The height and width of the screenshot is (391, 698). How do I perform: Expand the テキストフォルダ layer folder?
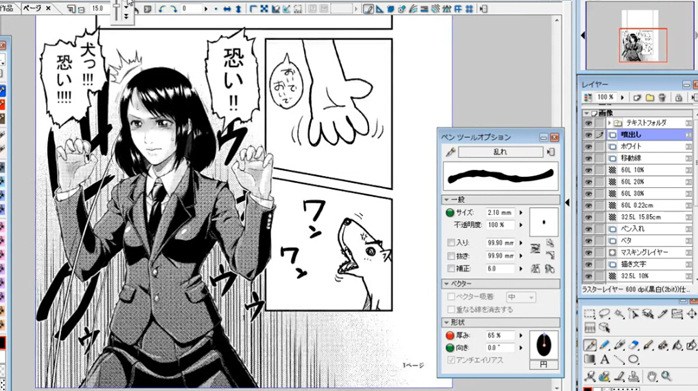[x=609, y=122]
